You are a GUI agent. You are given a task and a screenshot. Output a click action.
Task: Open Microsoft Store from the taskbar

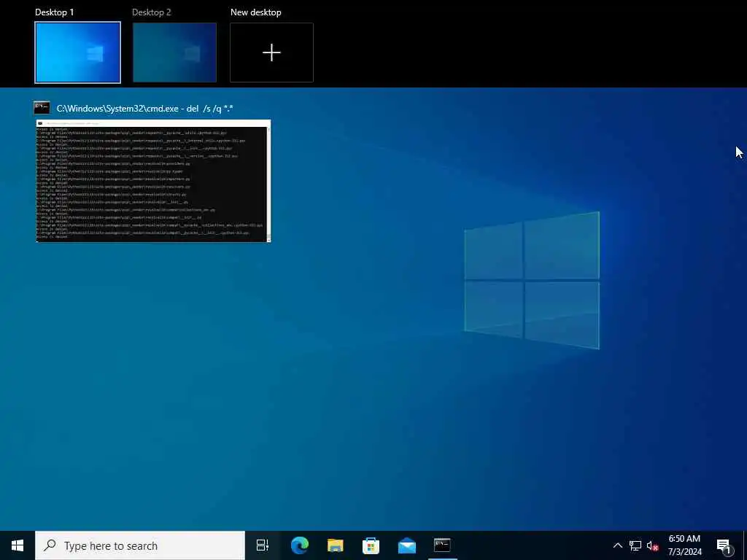point(371,545)
